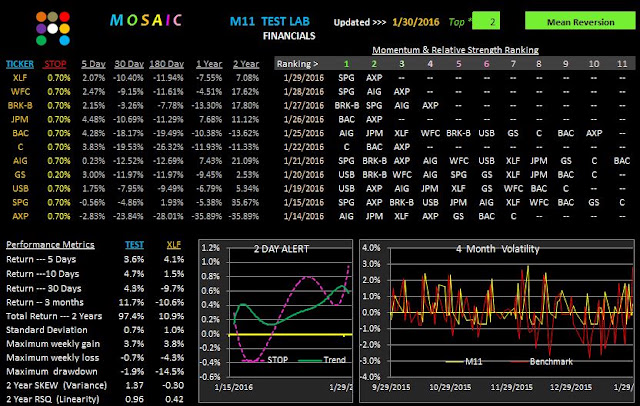Screen dimensions: 640x406
Task: Click the red dot in Mosaic logo
Action: point(64,17)
